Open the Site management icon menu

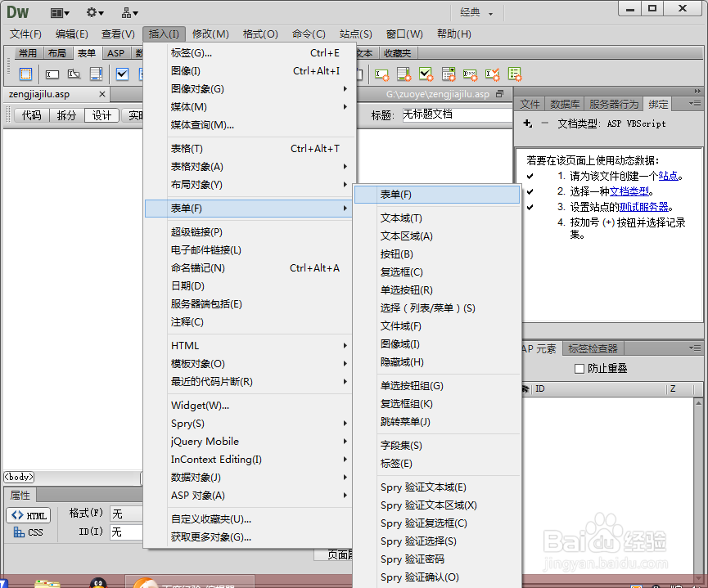(x=129, y=13)
